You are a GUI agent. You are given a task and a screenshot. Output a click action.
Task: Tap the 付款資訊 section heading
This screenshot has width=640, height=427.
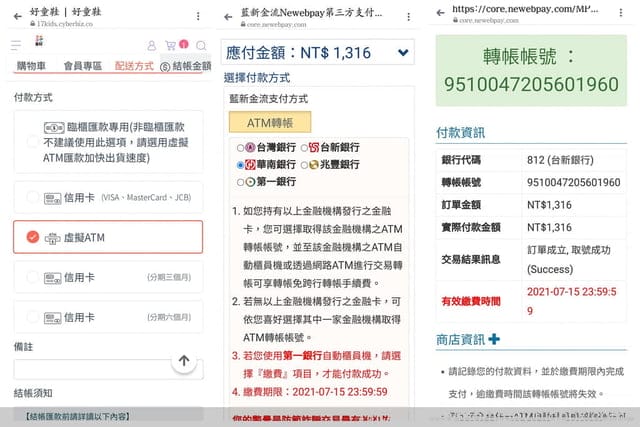point(460,133)
